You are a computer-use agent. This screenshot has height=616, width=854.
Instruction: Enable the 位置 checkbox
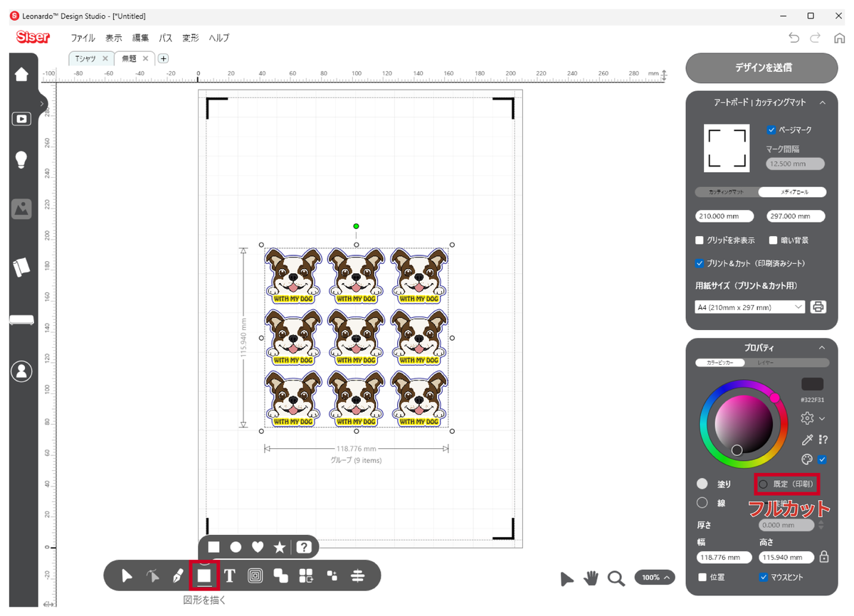[x=702, y=577]
